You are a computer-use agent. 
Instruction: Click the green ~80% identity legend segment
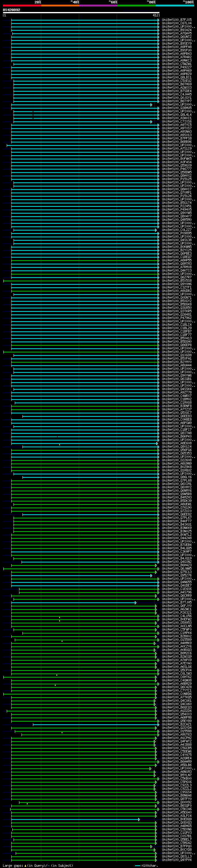[x=136, y=6]
